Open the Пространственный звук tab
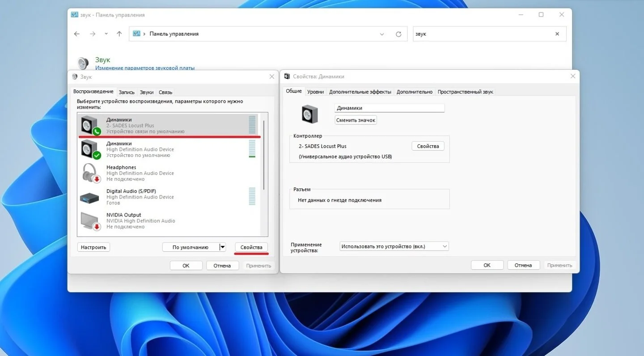The width and height of the screenshot is (644, 356). tap(466, 92)
